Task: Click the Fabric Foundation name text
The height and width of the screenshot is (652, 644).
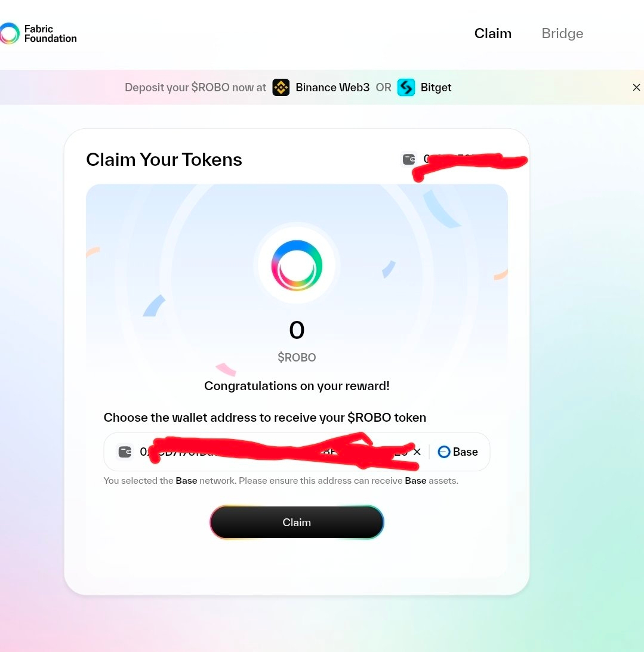Action: 50,33
